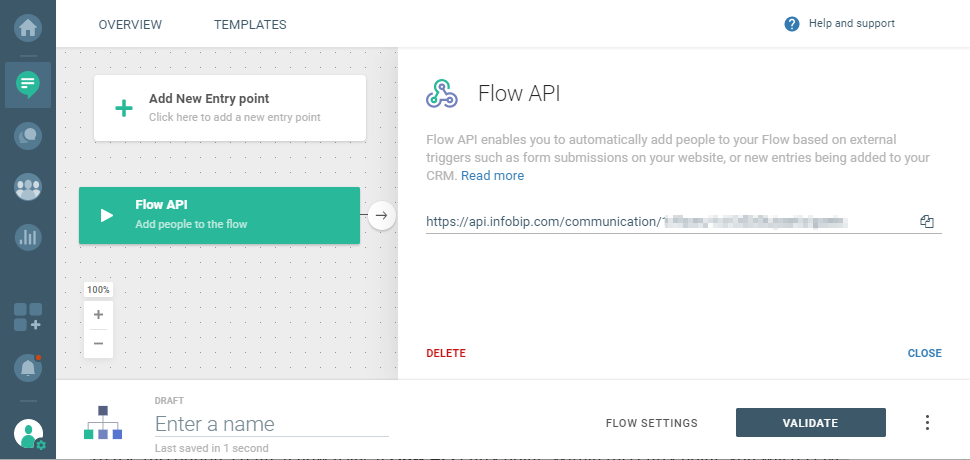Image resolution: width=970 pixels, height=460 pixels.
Task: Click the arrow connector on Flow API
Action: pyautogui.click(x=381, y=215)
